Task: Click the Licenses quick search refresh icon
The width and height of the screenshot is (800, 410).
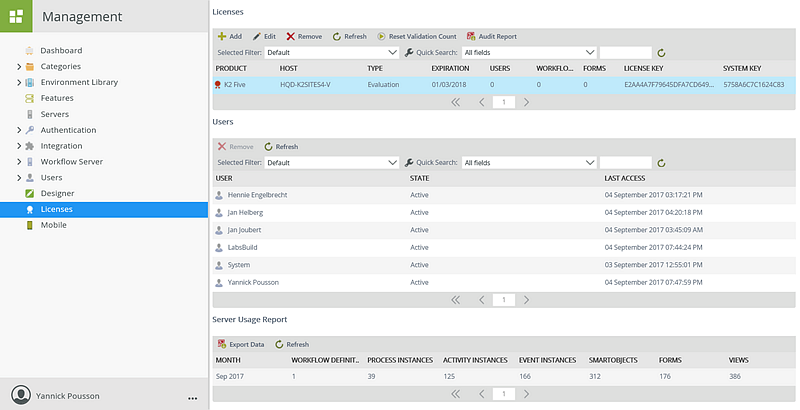Action: click(x=661, y=52)
